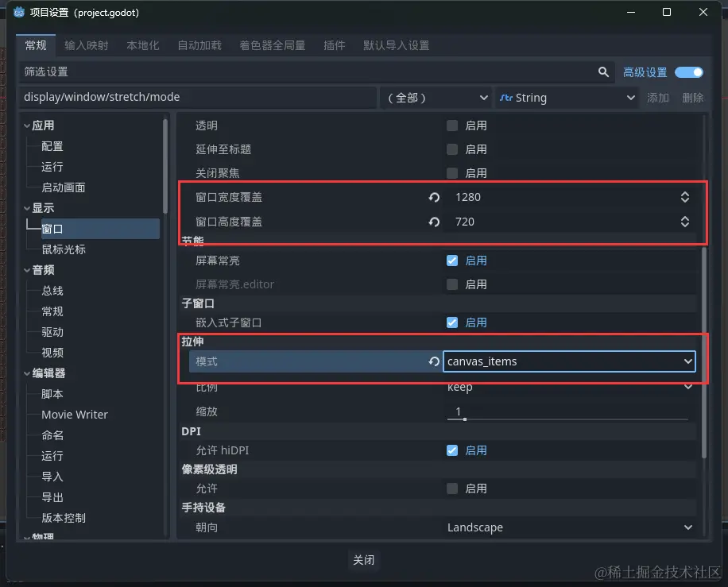Click the 删除 button
This screenshot has height=587, width=728.
coord(693,98)
